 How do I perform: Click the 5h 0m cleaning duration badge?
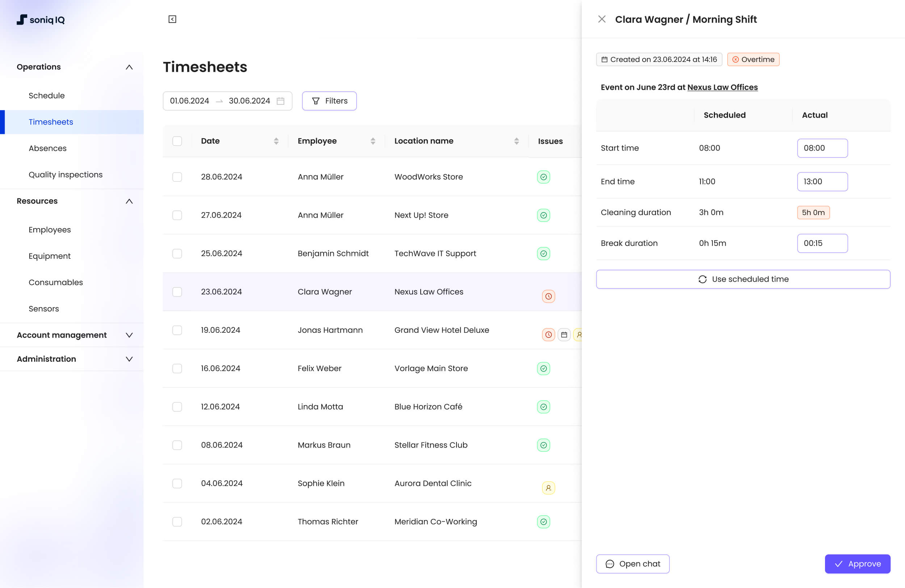tap(813, 212)
